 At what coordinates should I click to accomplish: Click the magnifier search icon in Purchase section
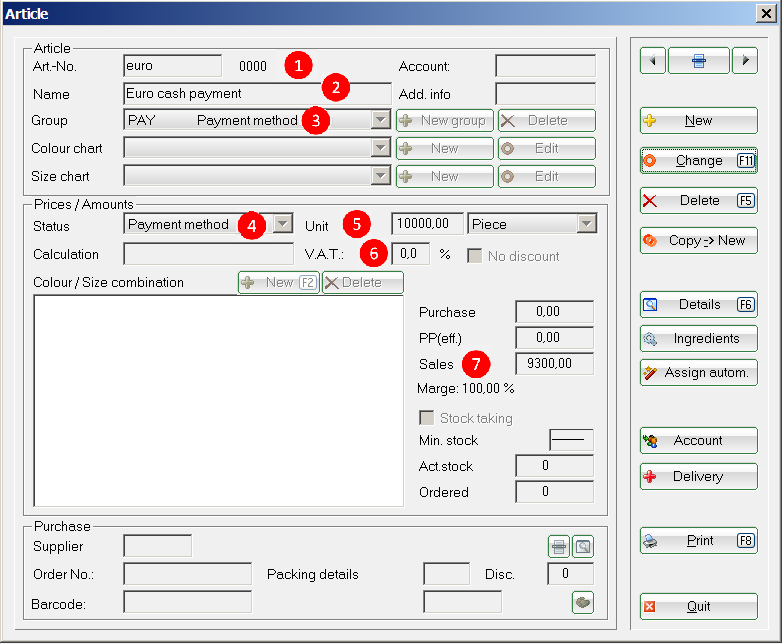tap(583, 546)
